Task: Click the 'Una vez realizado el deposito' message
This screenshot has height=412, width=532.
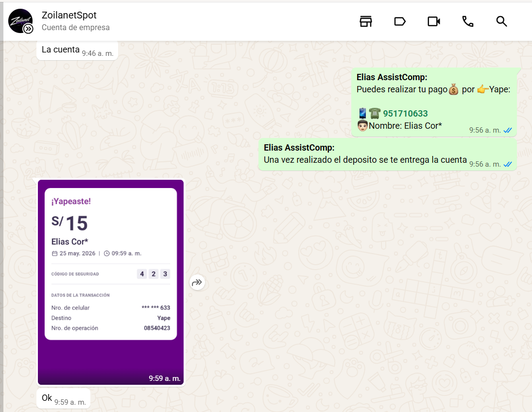Action: [387, 155]
